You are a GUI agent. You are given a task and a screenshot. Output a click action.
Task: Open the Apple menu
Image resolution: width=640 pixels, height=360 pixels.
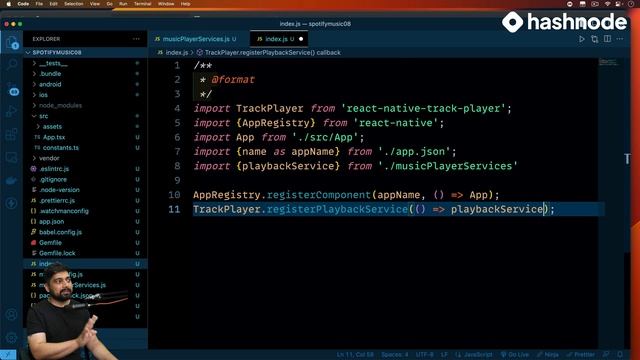click(9, 4)
